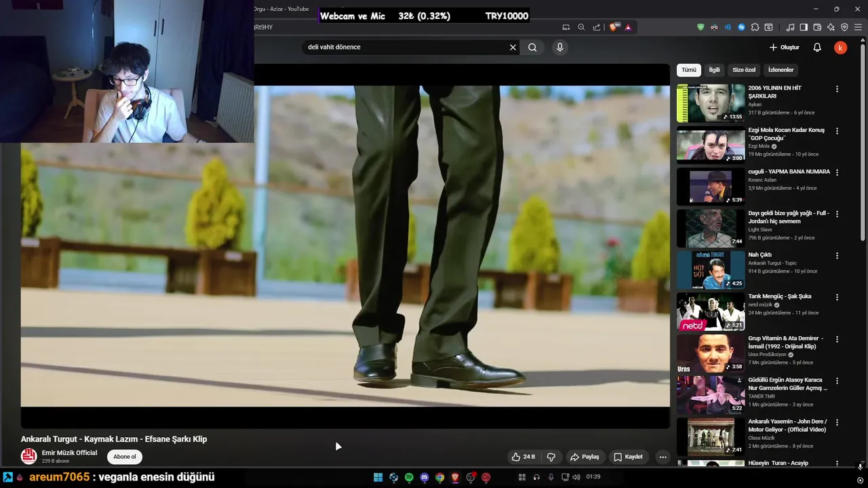Select the Size özel filter chip

pos(744,70)
